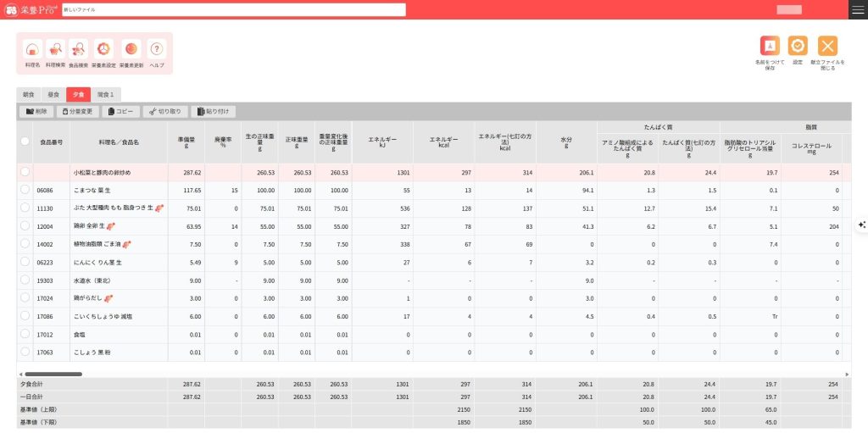Image resolution: width=868 pixels, height=433 pixels.
Task: Select the checkbox for こまつな 葉 生 row
Action: pos(25,191)
